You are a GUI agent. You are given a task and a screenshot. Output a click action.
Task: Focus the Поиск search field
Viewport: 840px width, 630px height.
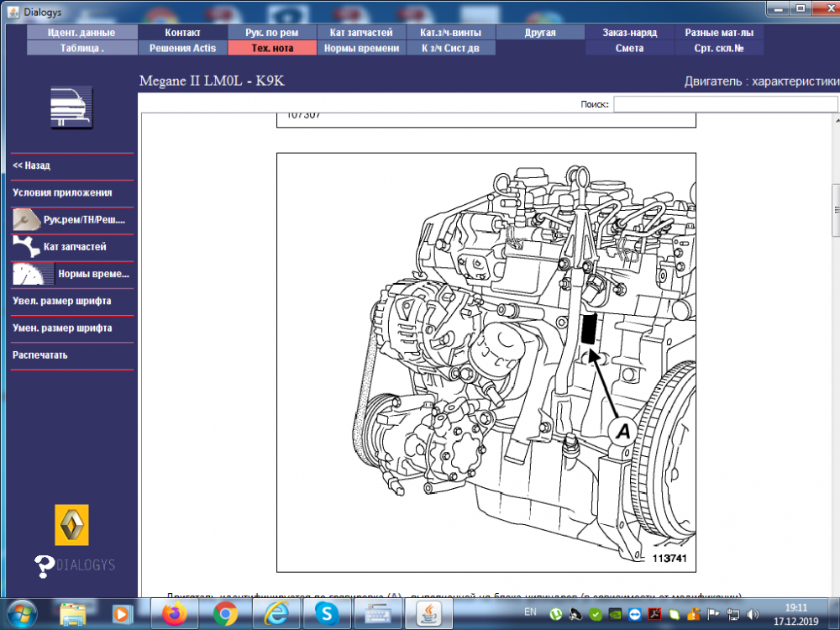point(726,104)
